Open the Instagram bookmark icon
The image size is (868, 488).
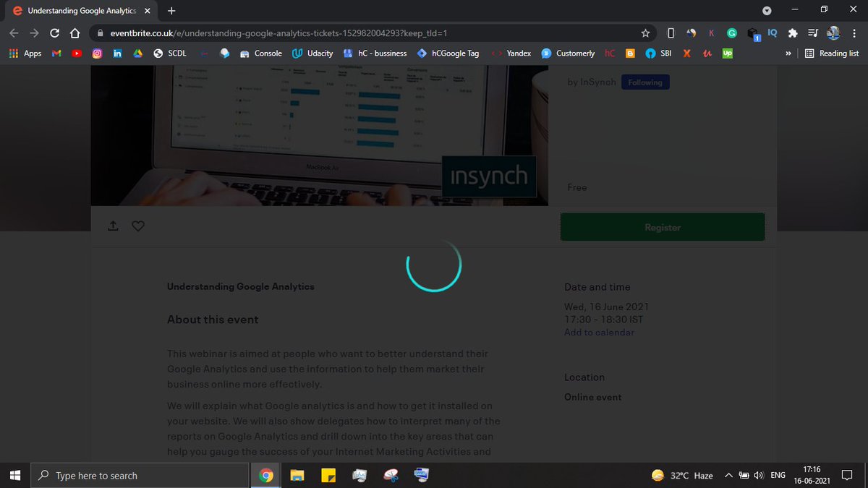coord(97,53)
